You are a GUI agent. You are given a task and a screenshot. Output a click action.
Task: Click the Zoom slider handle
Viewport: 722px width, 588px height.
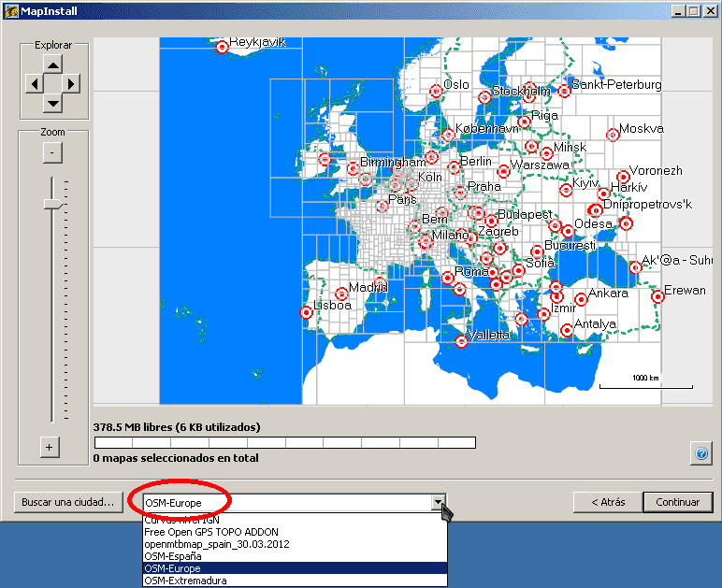(53, 204)
